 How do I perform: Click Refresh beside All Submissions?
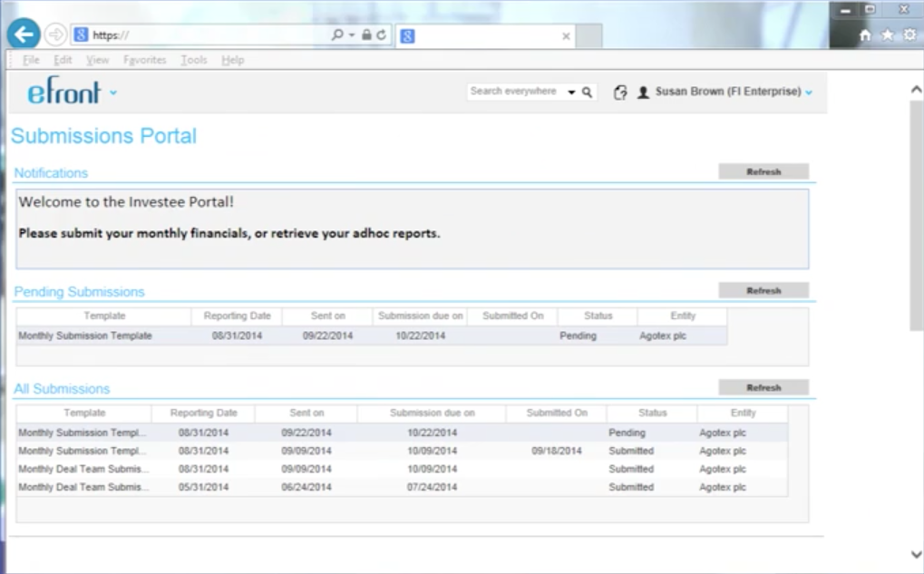[x=763, y=386]
